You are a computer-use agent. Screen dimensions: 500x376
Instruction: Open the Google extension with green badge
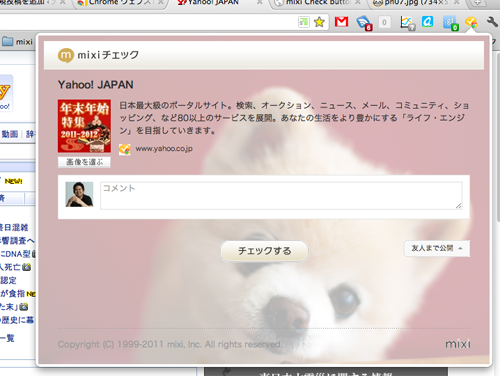[450, 23]
